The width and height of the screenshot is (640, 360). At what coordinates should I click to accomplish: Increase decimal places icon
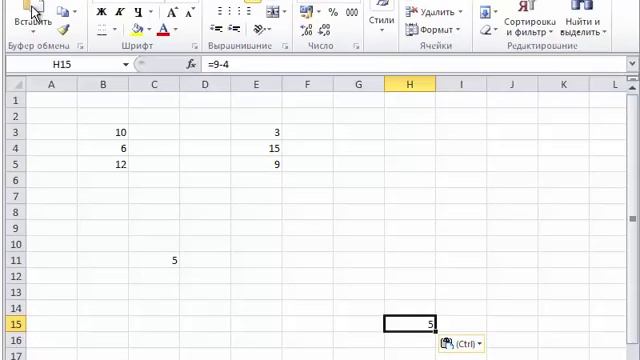pyautogui.click(x=306, y=29)
